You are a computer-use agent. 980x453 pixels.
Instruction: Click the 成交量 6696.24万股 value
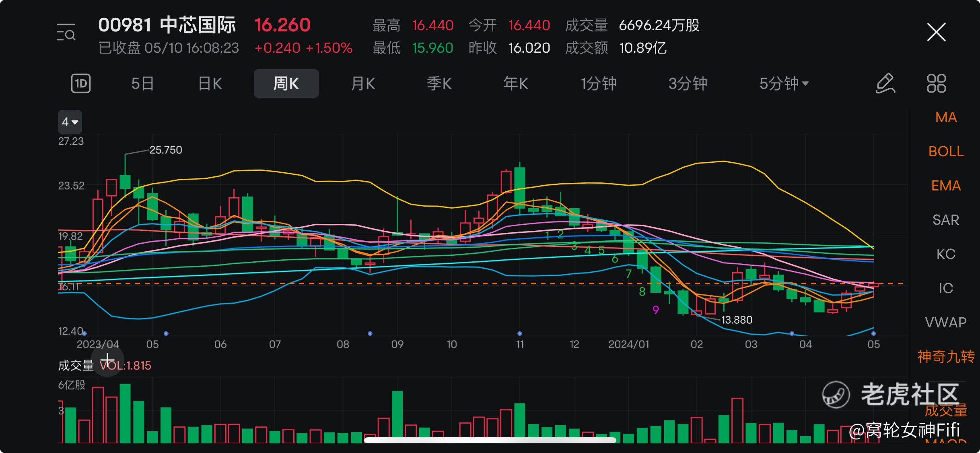tap(659, 25)
